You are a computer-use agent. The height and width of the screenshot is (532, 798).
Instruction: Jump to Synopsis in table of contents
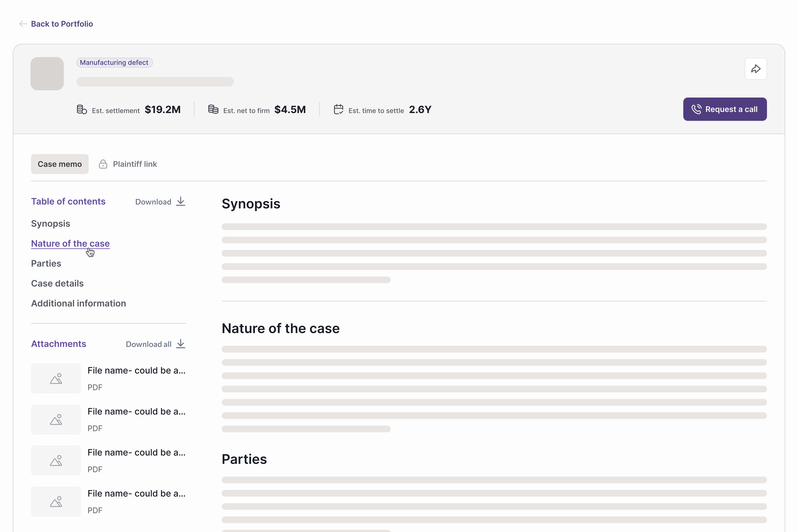51,224
